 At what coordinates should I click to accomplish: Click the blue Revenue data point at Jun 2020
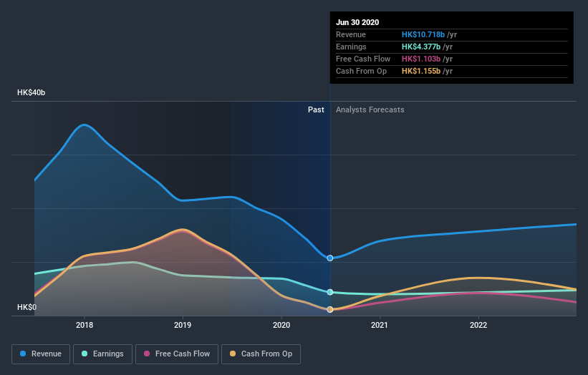pos(330,258)
